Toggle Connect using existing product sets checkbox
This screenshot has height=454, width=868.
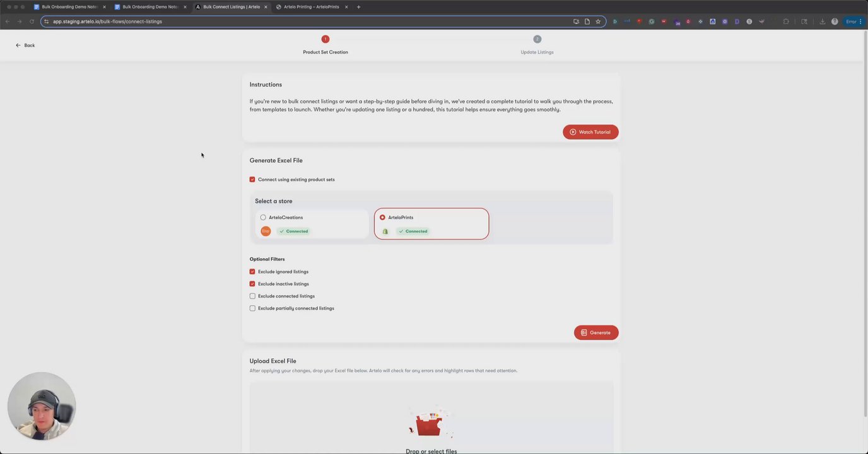[252, 180]
